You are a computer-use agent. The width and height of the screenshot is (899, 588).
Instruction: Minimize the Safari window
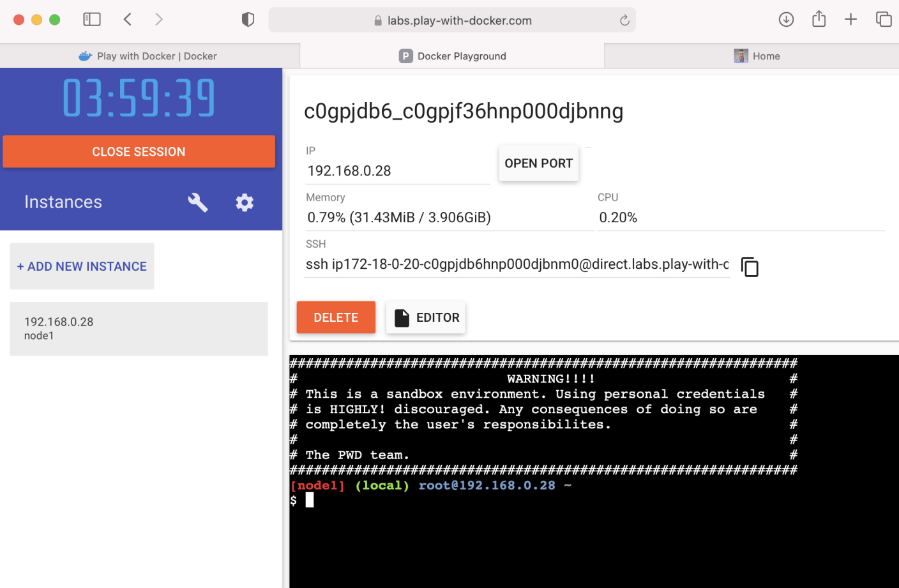[x=37, y=20]
